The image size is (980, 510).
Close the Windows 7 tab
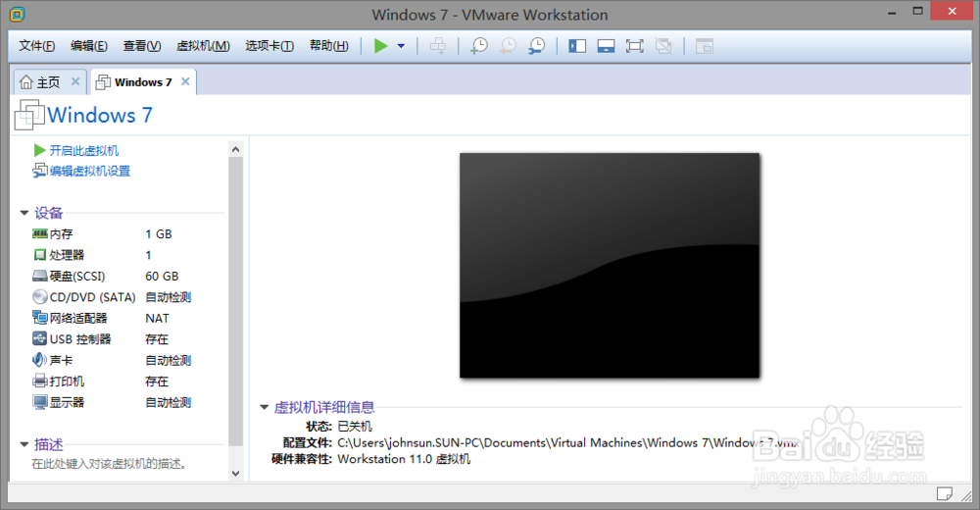click(185, 81)
